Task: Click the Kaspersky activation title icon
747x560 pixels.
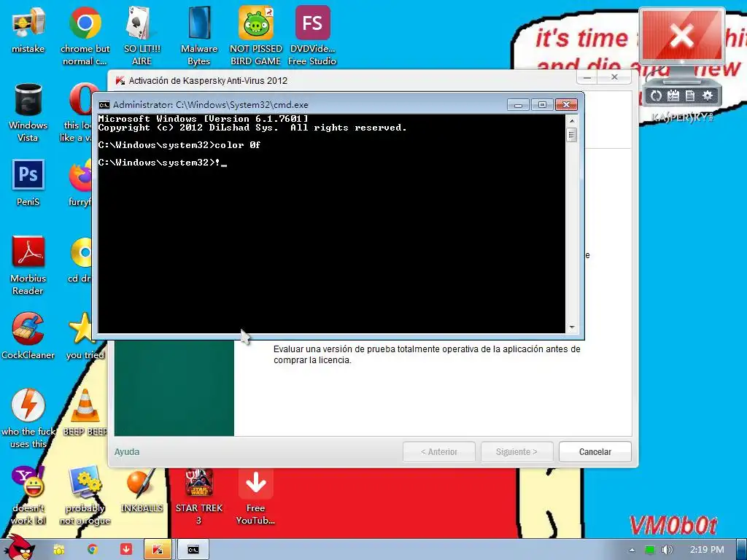Action: tap(120, 80)
